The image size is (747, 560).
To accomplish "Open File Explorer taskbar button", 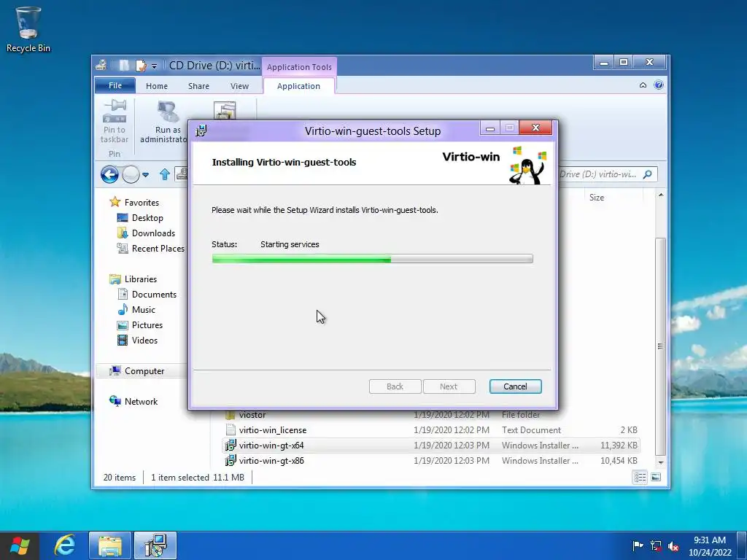I will coord(109,545).
